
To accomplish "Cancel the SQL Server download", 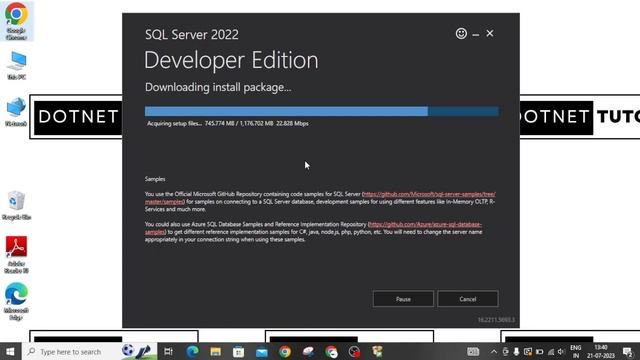I will [467, 299].
